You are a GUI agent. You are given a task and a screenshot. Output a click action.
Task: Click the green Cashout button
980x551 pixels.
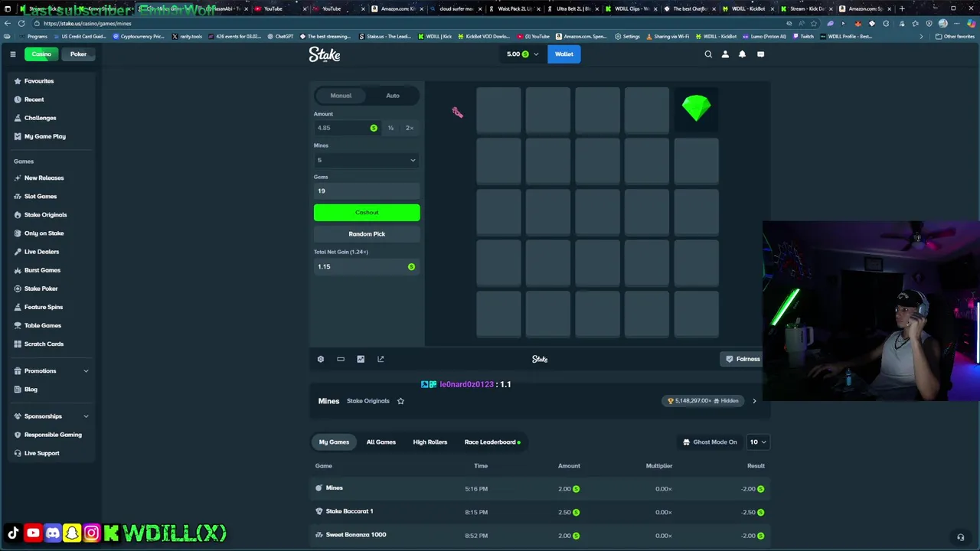click(x=367, y=213)
